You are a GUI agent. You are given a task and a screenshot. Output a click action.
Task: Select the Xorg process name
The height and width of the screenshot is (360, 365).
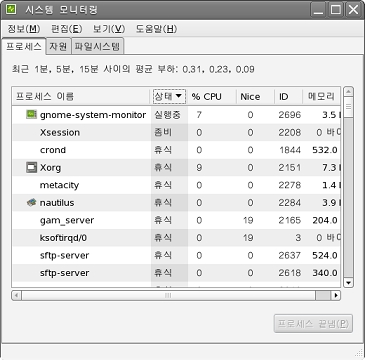(50, 168)
